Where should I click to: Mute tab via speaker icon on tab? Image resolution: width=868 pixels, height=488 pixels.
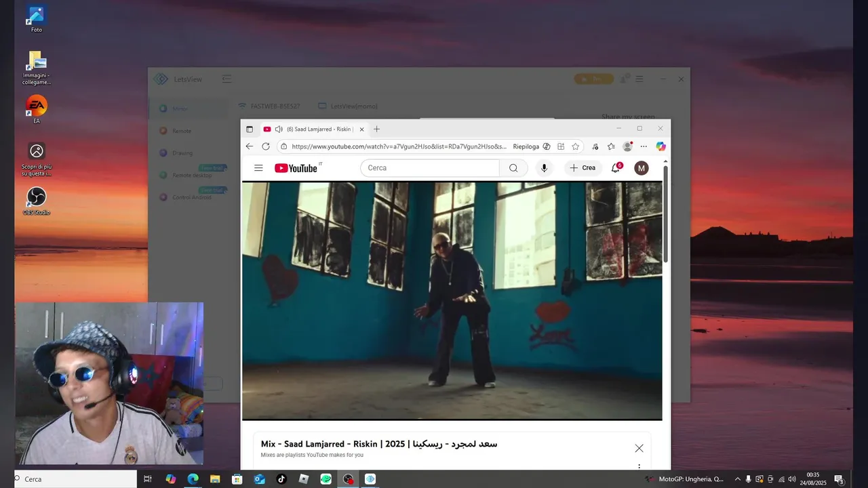[279, 129]
